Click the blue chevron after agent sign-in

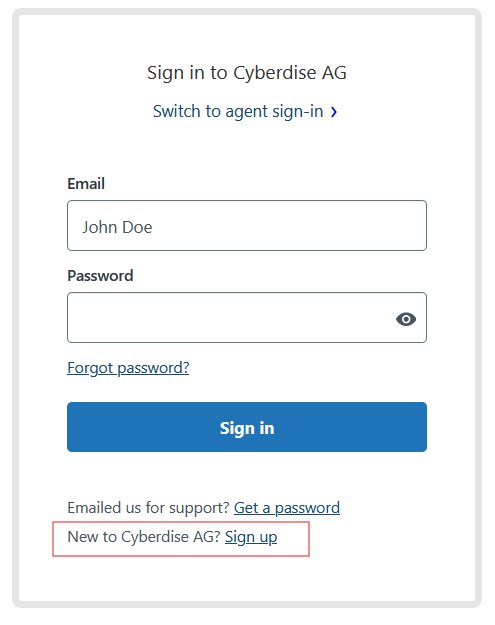[334, 112]
